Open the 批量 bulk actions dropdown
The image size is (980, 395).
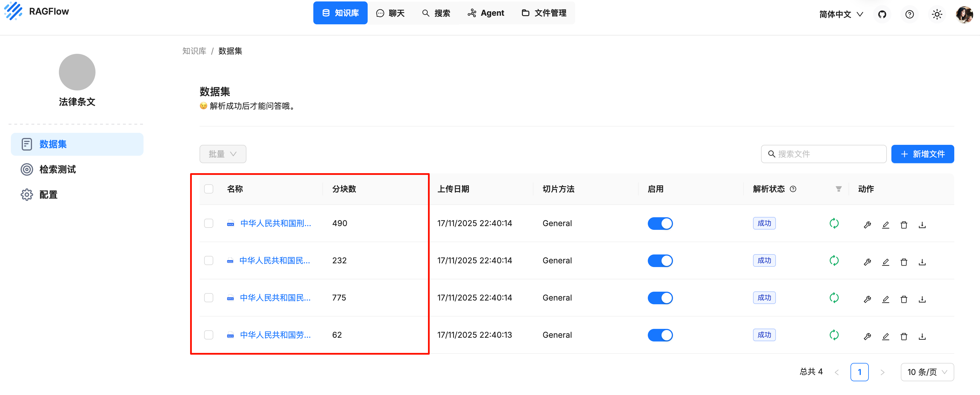point(222,154)
